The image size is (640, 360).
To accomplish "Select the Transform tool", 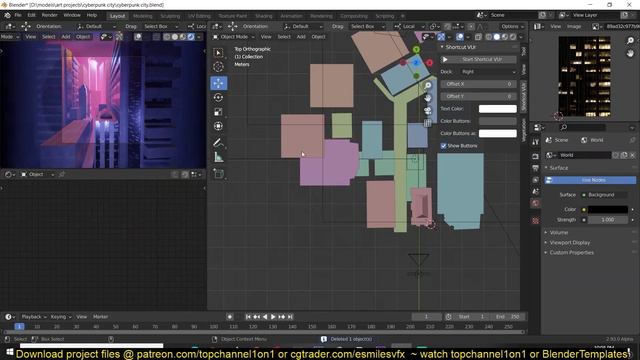I will [218, 126].
